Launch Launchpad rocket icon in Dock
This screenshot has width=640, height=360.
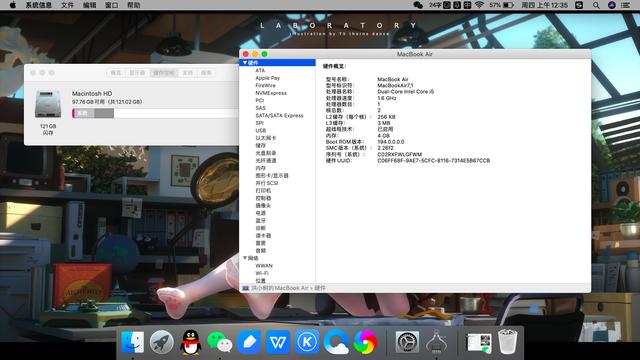tap(162, 342)
